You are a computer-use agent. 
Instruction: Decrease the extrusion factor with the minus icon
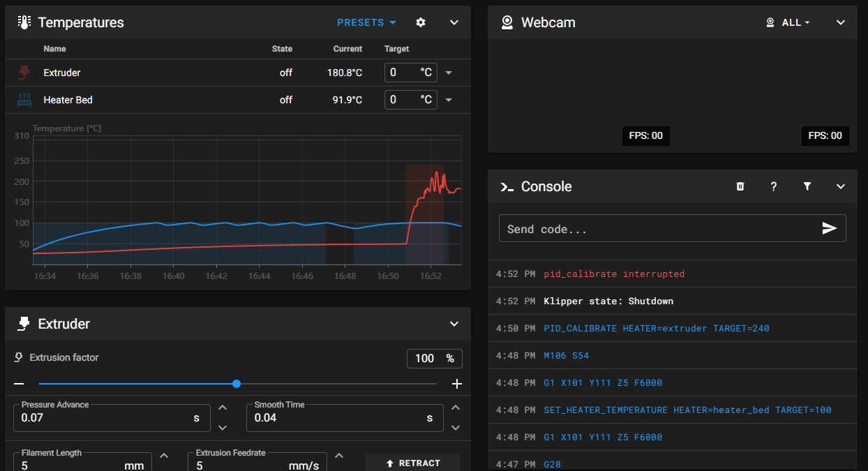tap(19, 384)
